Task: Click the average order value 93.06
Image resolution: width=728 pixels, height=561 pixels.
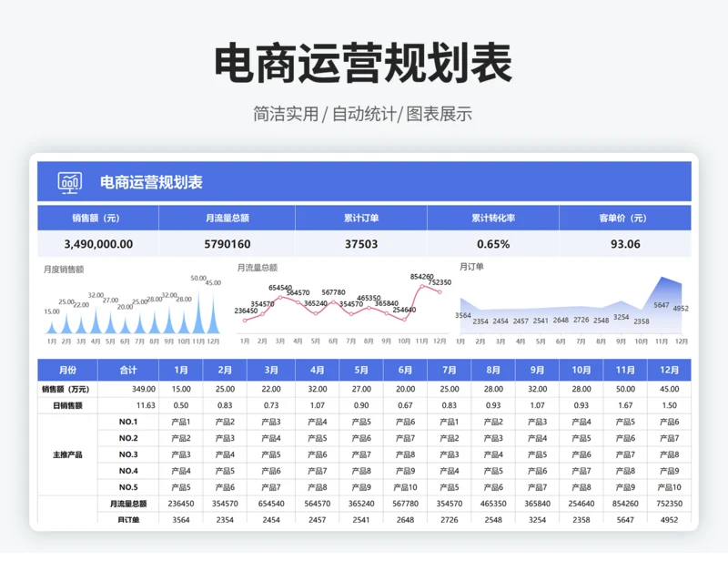Action: click(x=625, y=244)
